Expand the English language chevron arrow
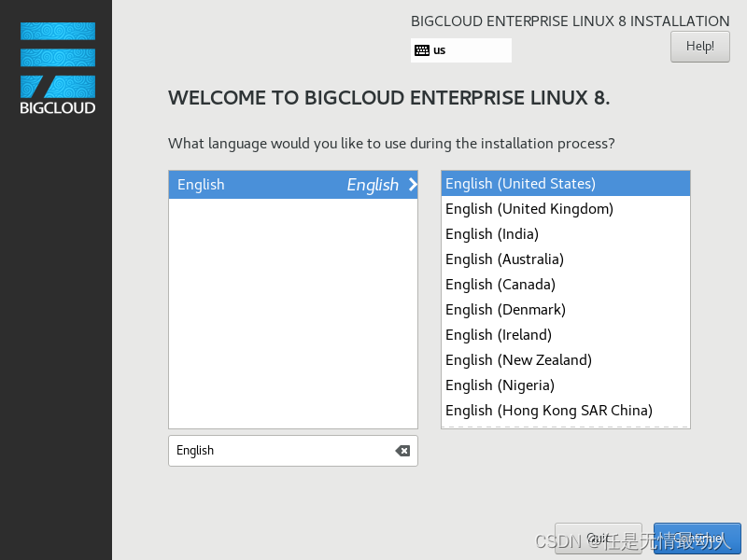The image size is (747, 560). click(413, 185)
